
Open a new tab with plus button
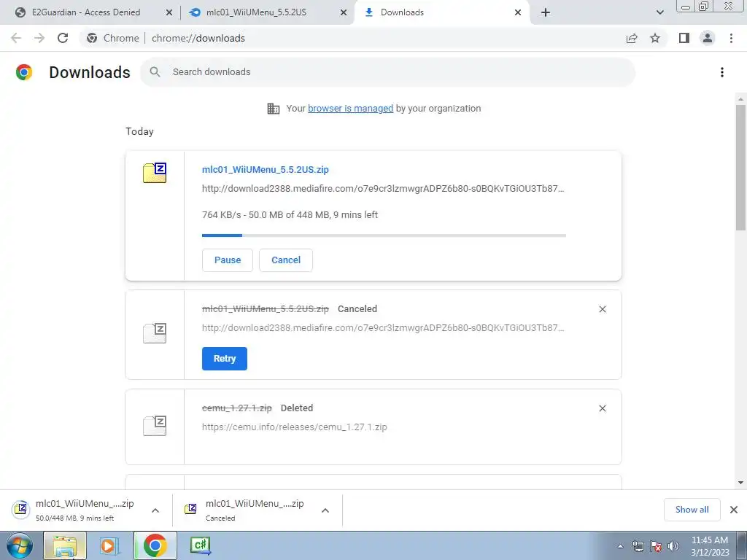pos(546,12)
